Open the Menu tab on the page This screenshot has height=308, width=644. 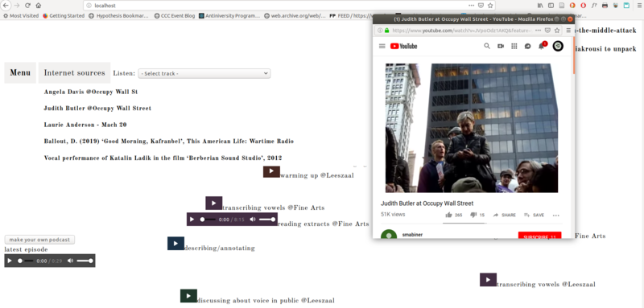pyautogui.click(x=20, y=73)
